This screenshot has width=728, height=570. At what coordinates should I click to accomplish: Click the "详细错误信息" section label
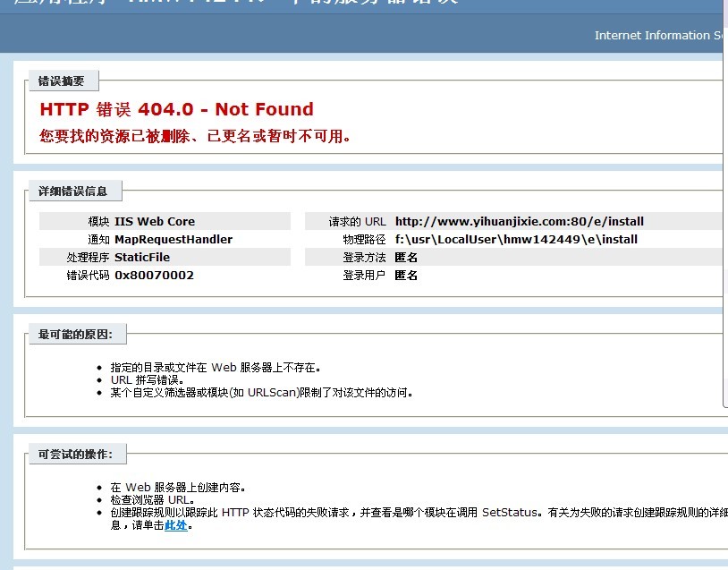pyautogui.click(x=72, y=191)
